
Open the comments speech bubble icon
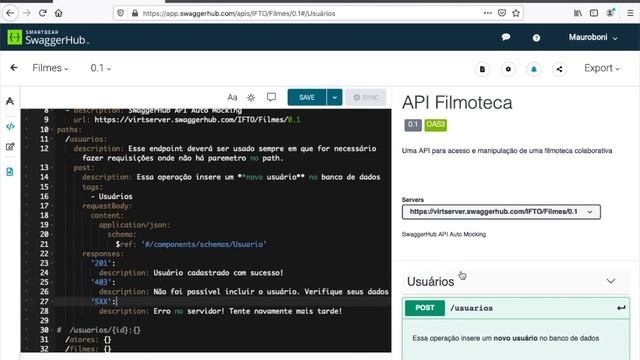[x=271, y=97]
